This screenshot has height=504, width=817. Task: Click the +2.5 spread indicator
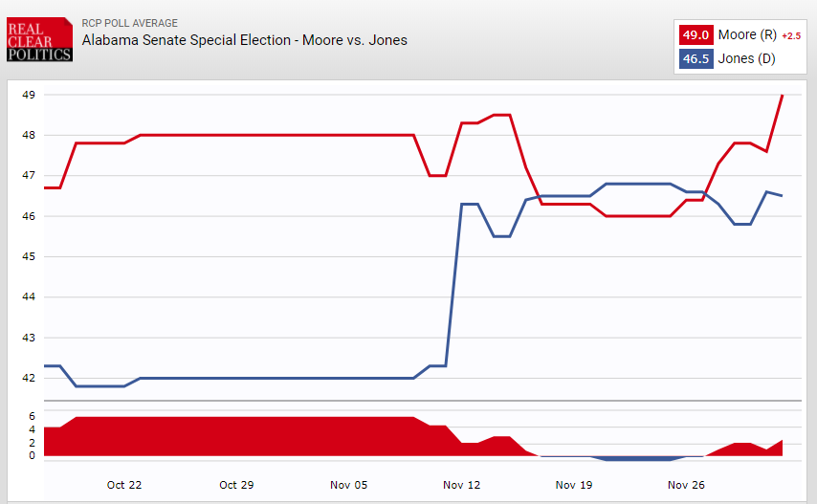[x=791, y=36]
